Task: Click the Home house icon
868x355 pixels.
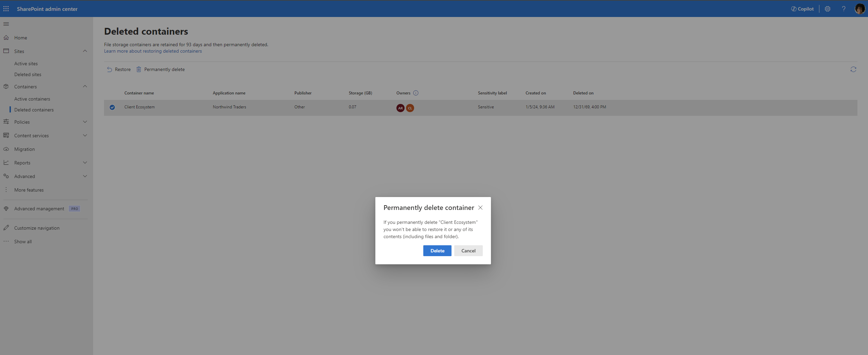Action: point(6,37)
